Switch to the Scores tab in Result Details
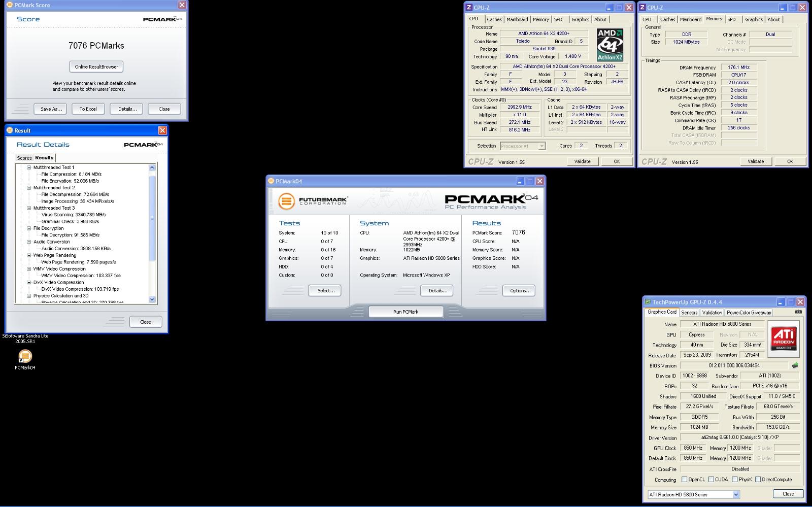812x507 pixels. pos(24,158)
